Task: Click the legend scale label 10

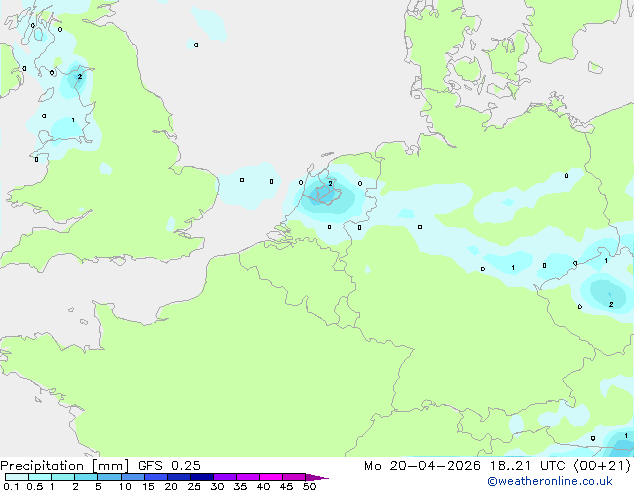Action: (125, 486)
